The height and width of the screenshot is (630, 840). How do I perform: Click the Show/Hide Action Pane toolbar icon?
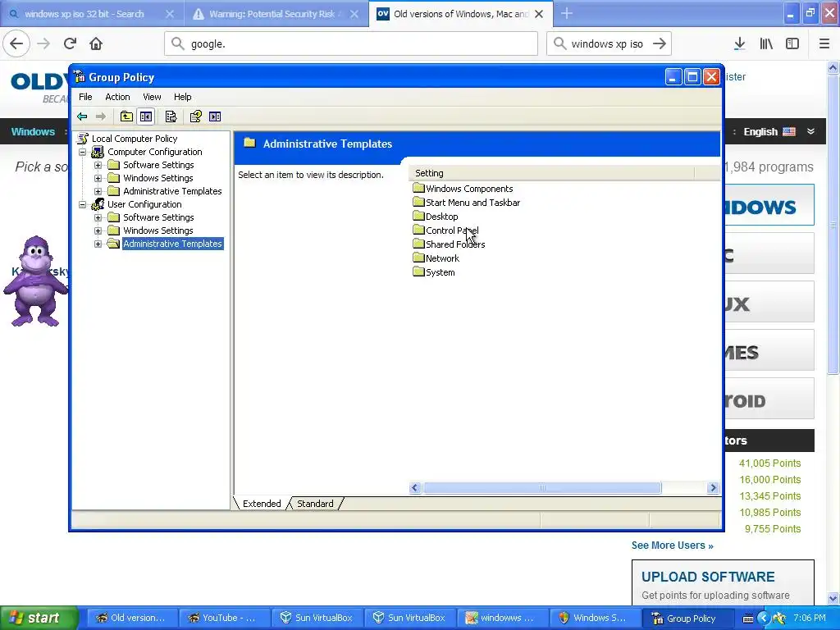click(215, 116)
